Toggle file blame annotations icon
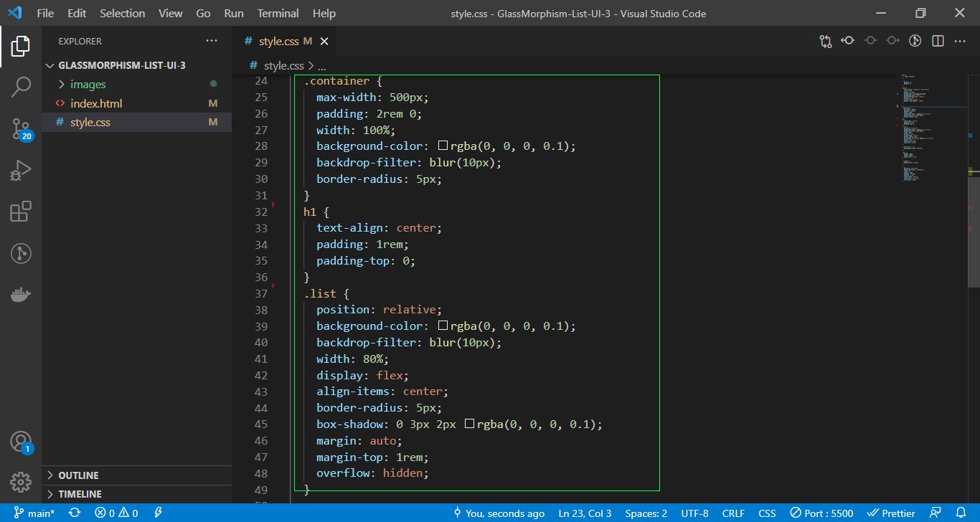The image size is (980, 522). point(915,42)
